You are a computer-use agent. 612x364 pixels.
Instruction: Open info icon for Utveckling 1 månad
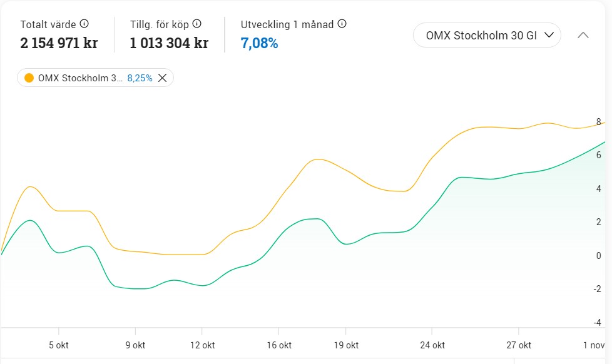342,24
